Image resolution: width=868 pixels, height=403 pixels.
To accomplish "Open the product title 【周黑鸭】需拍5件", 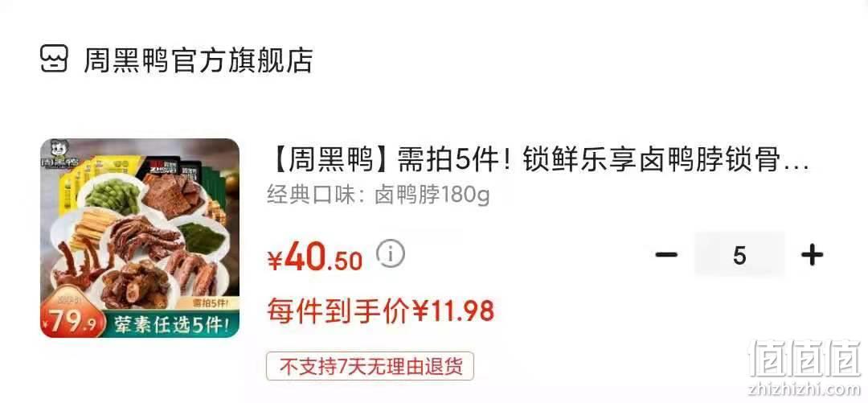I will click(540, 162).
